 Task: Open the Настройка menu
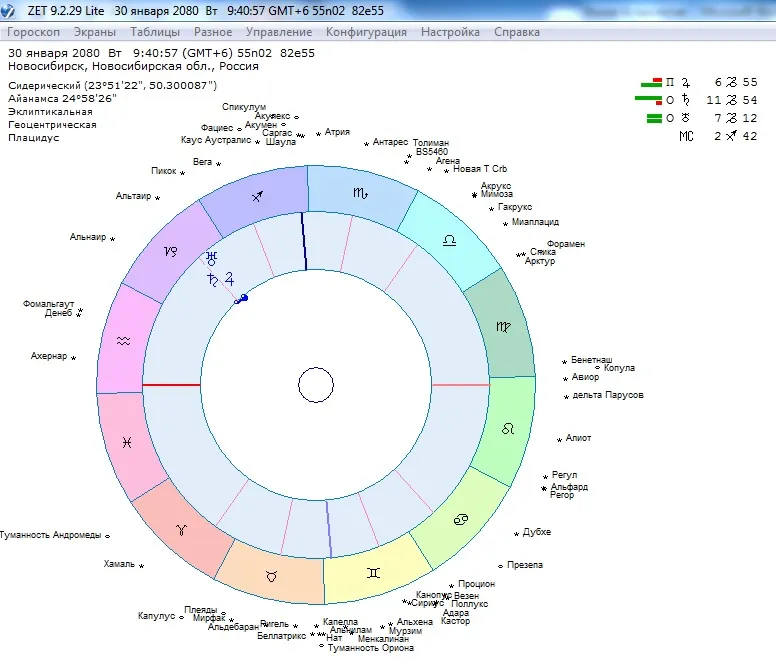pos(450,32)
